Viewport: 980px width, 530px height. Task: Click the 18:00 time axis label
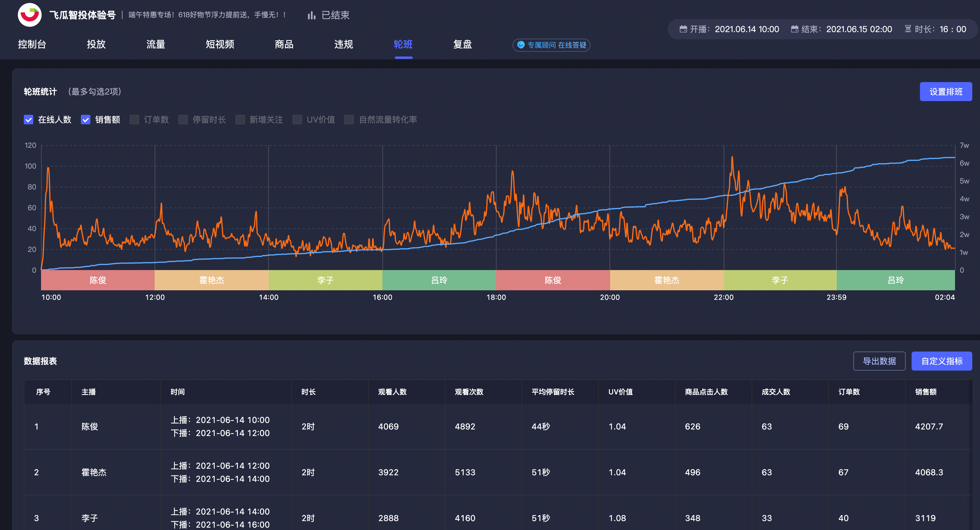coord(496,297)
